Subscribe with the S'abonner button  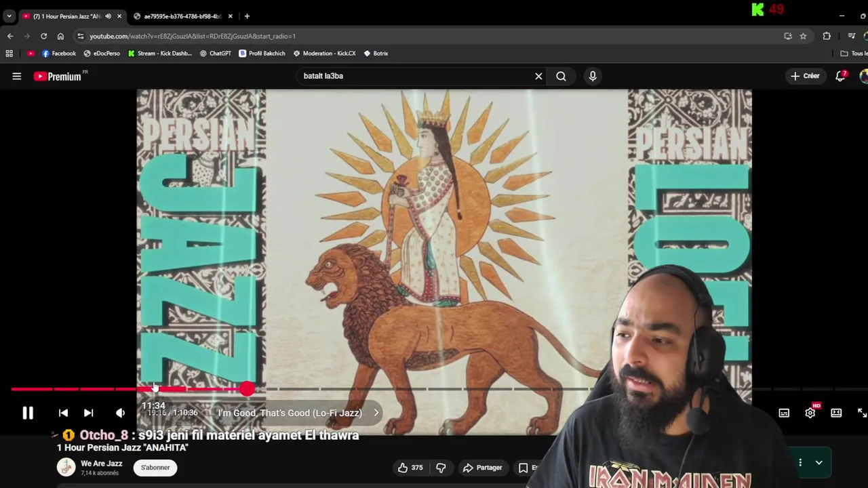pos(155,468)
